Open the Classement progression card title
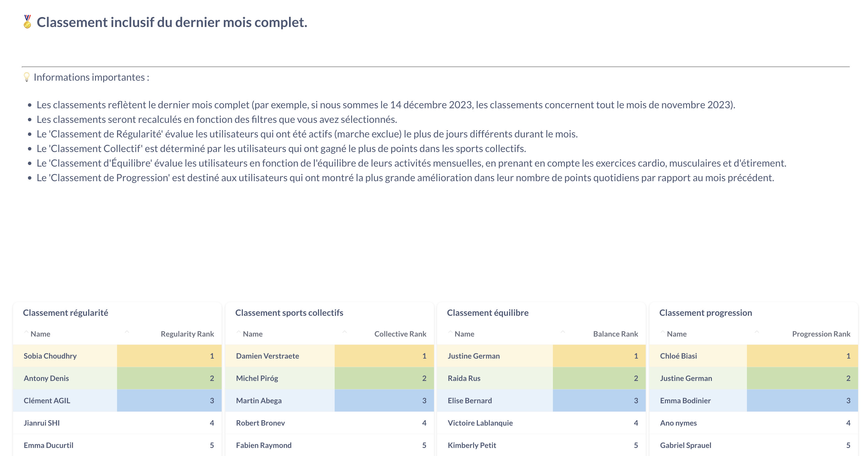The height and width of the screenshot is (456, 868). click(x=705, y=313)
